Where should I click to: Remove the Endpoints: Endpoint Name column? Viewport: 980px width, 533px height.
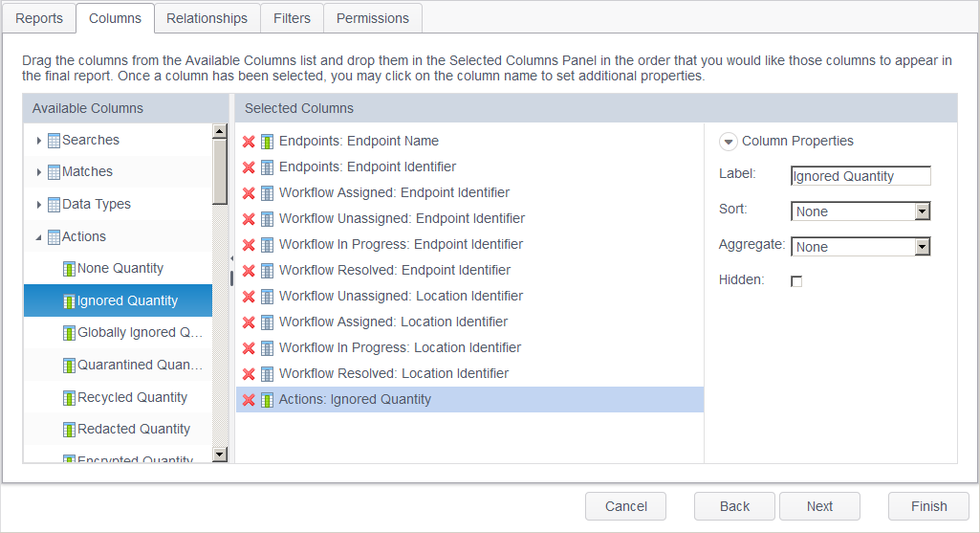(249, 142)
